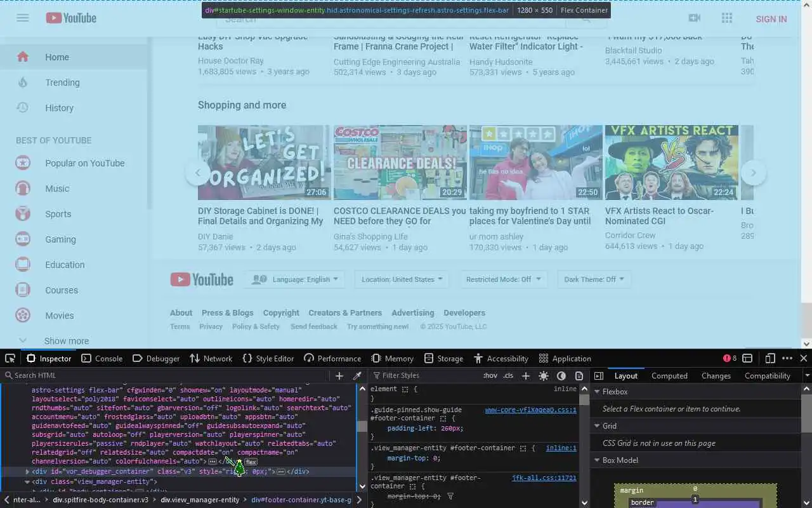Add a new CSS rule with the plus icon
Viewport: 812px width, 508px height.
point(526,376)
